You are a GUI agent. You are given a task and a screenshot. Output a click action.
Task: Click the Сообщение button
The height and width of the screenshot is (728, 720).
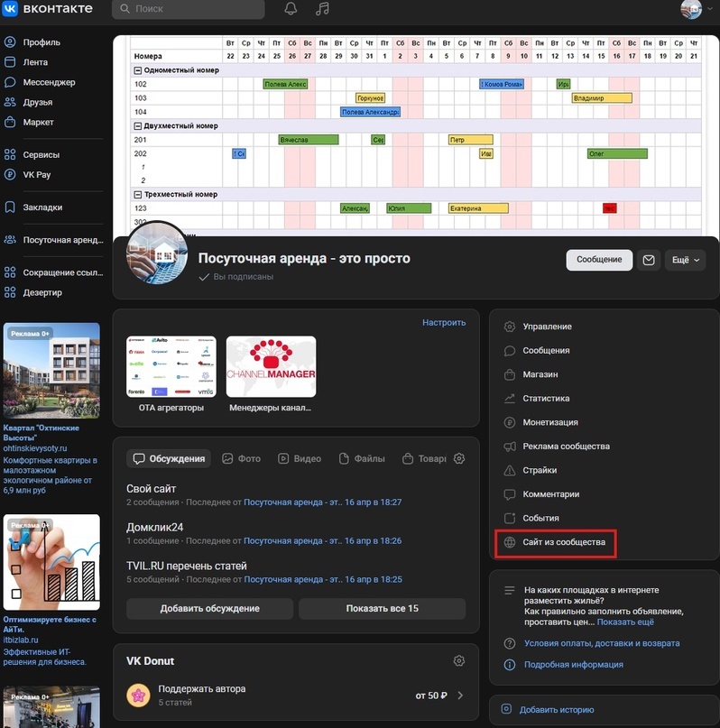pos(599,260)
